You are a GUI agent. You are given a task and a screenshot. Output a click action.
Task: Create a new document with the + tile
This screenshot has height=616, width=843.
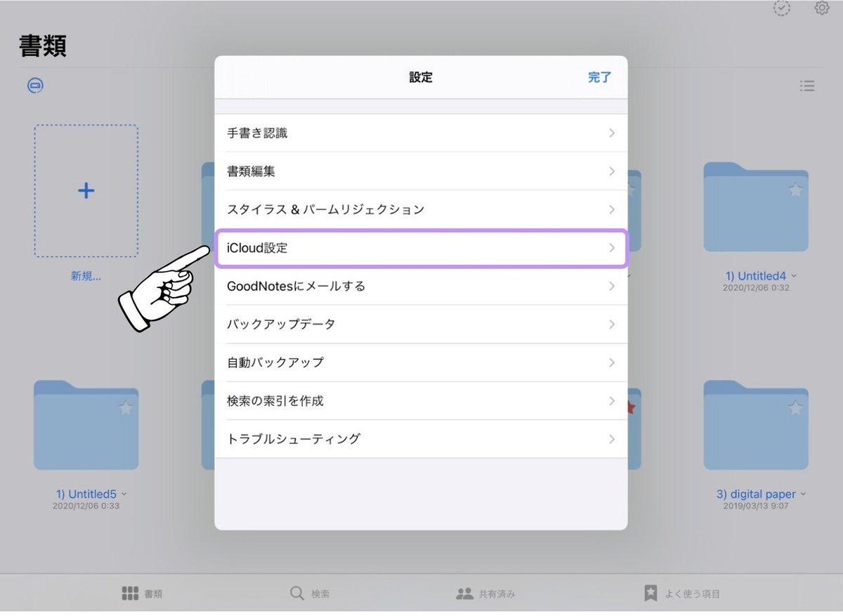pos(86,190)
